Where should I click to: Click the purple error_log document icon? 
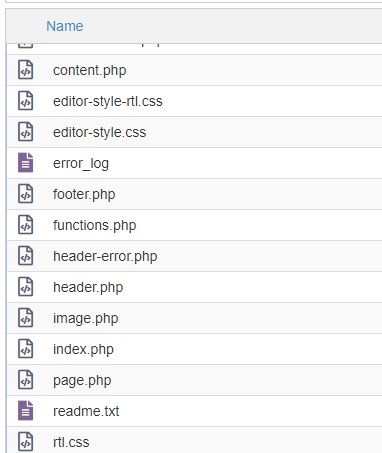point(25,163)
